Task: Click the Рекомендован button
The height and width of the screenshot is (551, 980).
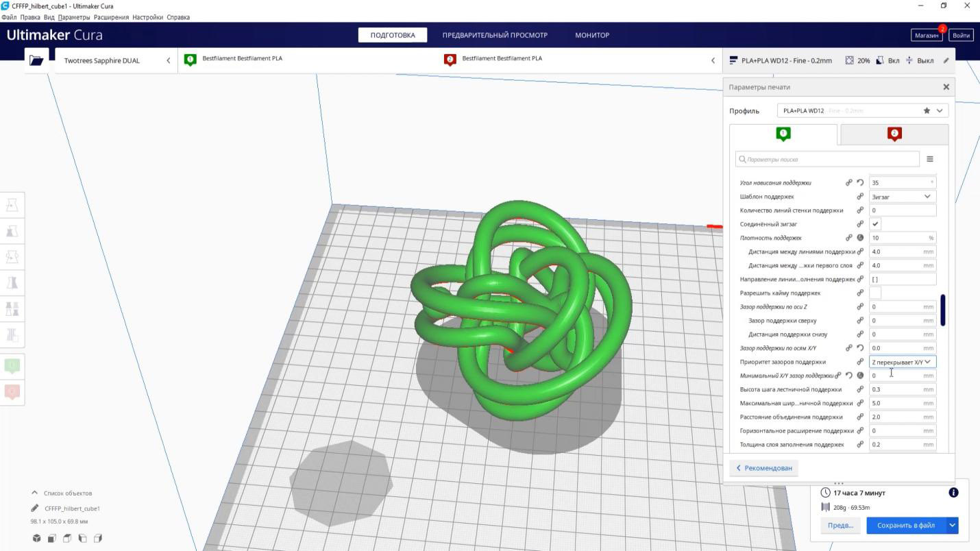Action: tap(764, 468)
